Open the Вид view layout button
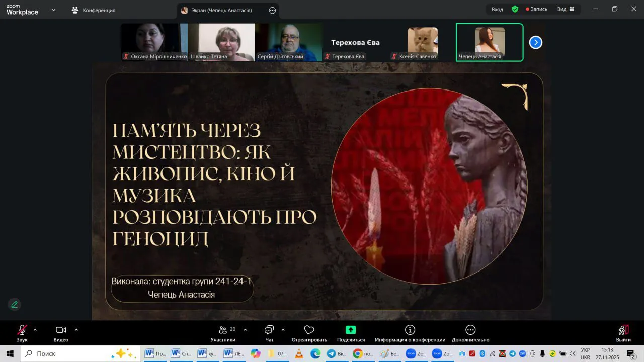The width and height of the screenshot is (644, 362). coord(566,9)
